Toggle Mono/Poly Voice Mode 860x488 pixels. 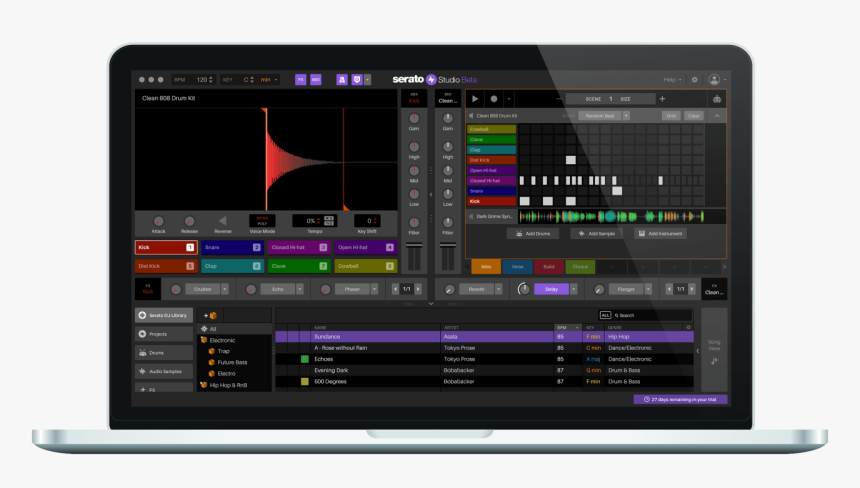pos(262,220)
